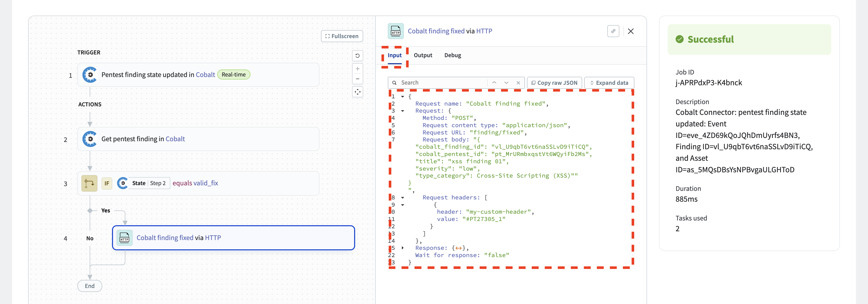Click the Fullscreen button
The height and width of the screenshot is (304, 868).
pyautogui.click(x=342, y=36)
